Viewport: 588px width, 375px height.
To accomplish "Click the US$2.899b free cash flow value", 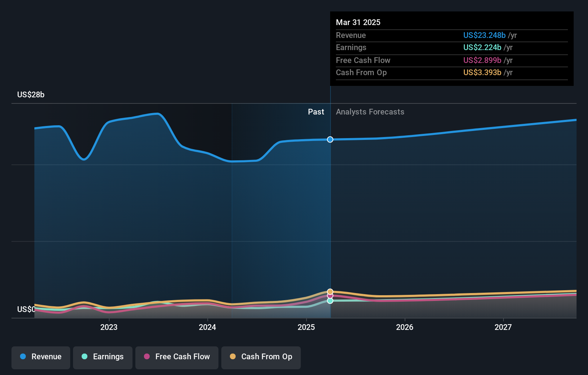I will click(x=482, y=60).
